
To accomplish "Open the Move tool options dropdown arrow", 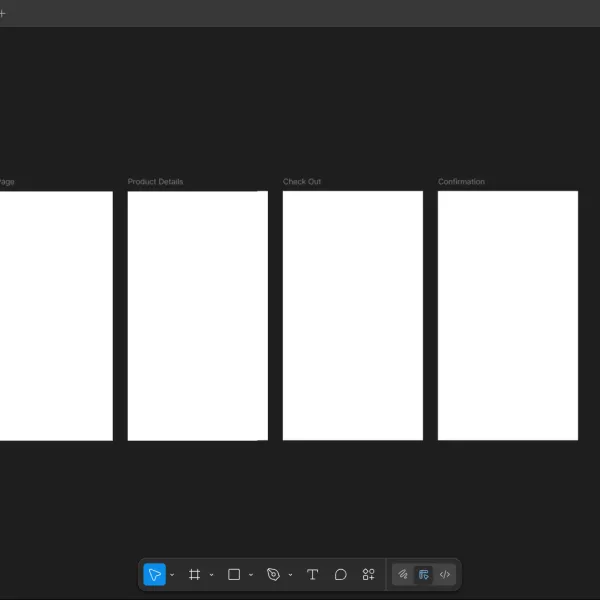I will tap(172, 575).
